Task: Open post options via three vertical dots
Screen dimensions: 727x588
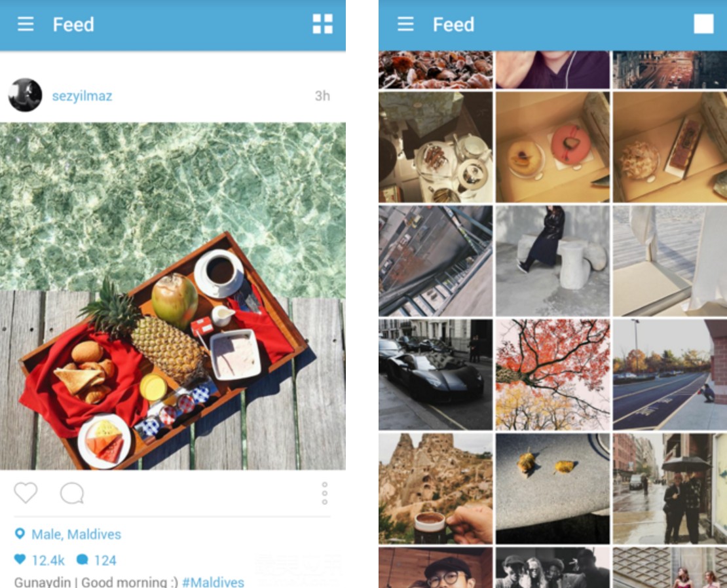Action: coord(325,493)
